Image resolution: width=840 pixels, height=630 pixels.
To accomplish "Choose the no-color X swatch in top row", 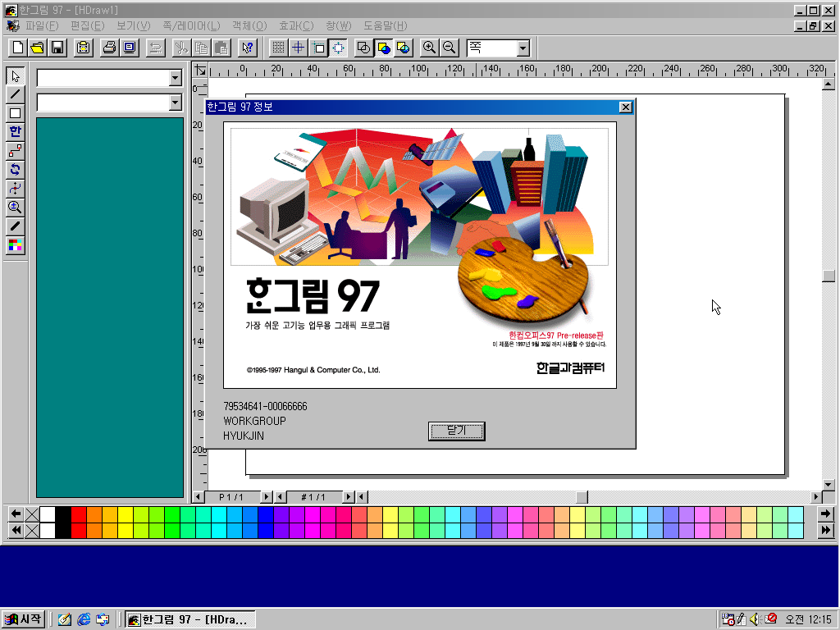I will coord(32,514).
